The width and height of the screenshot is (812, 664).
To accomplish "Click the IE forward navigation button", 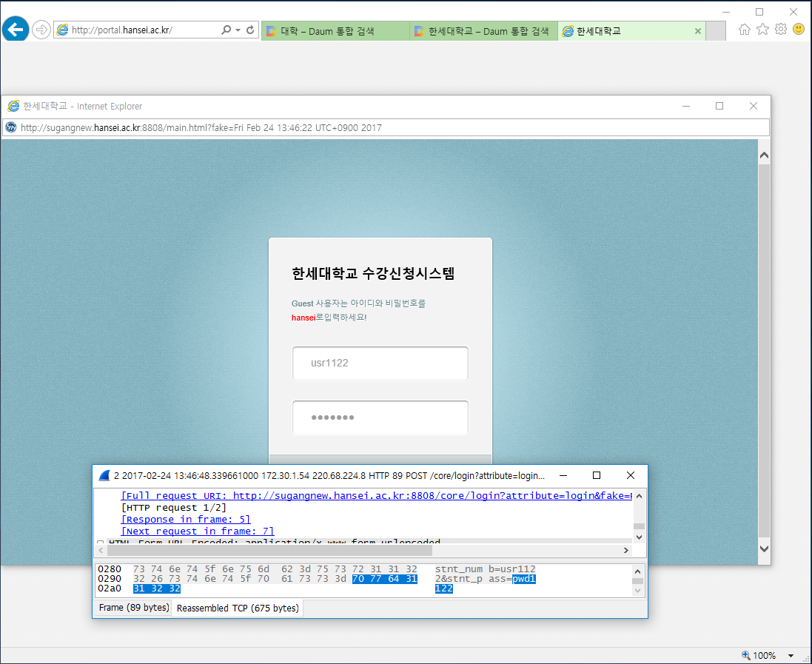I will (41, 30).
